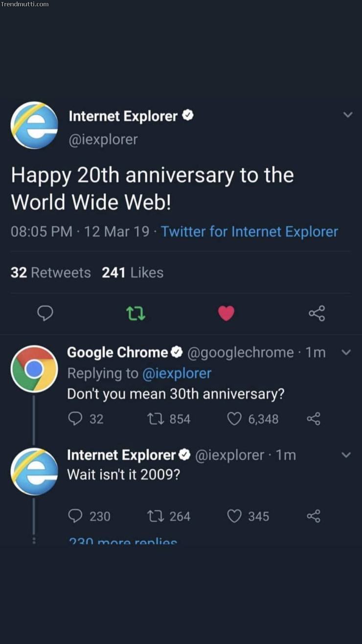Share the main Internet Explorer tweet

click(x=317, y=313)
